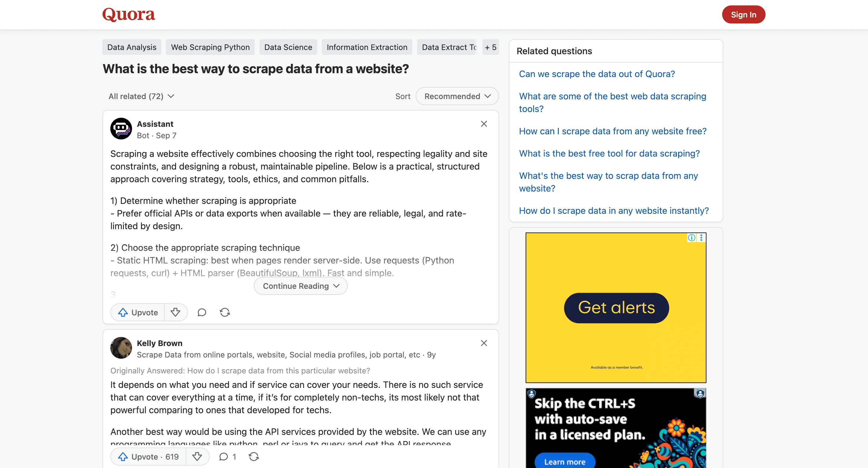Click the Quora logo
This screenshot has height=468, width=868.
(x=128, y=14)
